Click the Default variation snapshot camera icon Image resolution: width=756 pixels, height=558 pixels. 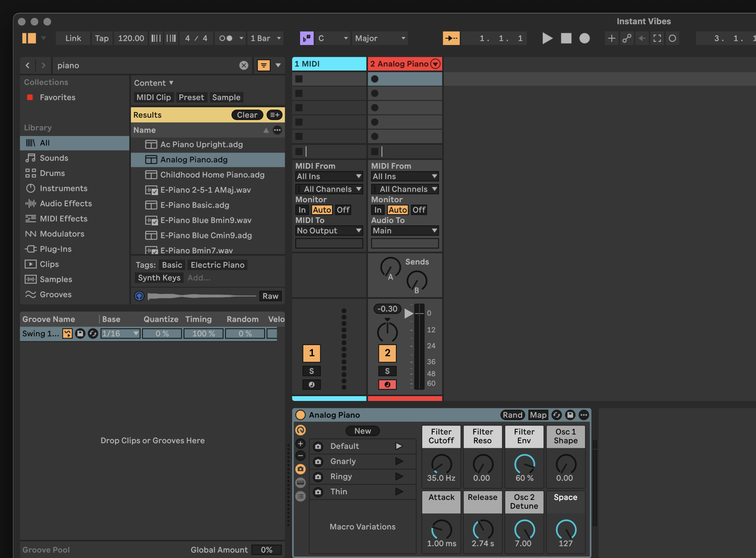click(318, 447)
